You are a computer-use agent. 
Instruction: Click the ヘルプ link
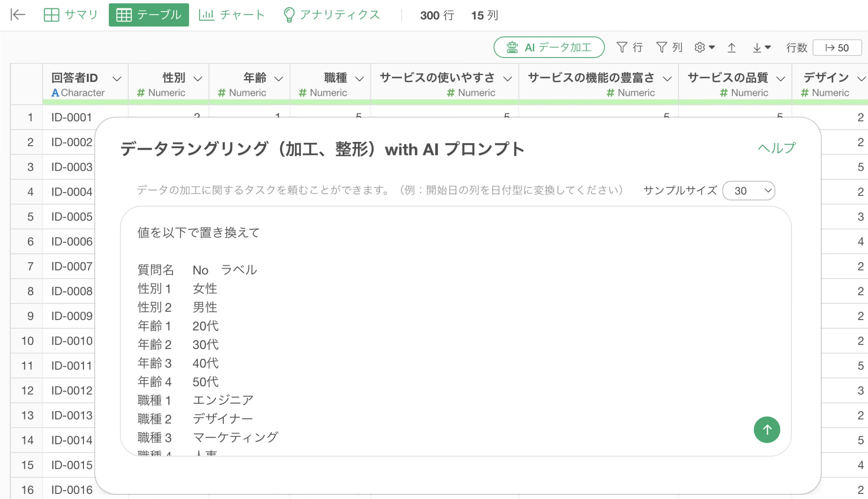pyautogui.click(x=776, y=148)
